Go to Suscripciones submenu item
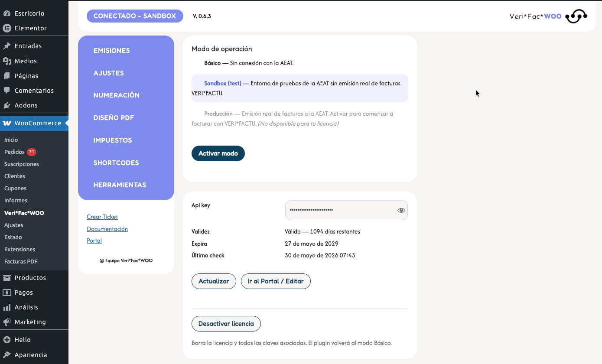The height and width of the screenshot is (364, 602). [22, 164]
